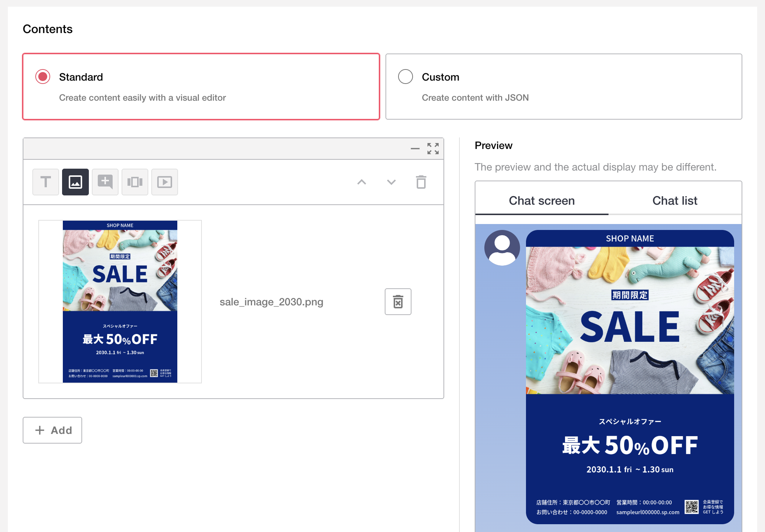Click the sale_image_2030.png file name
765x532 pixels.
[271, 302]
